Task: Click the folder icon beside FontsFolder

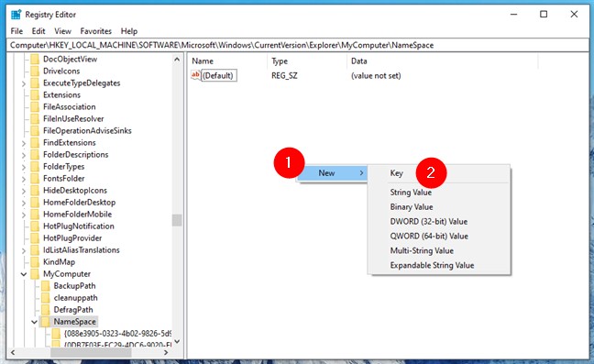Action: [x=35, y=179]
